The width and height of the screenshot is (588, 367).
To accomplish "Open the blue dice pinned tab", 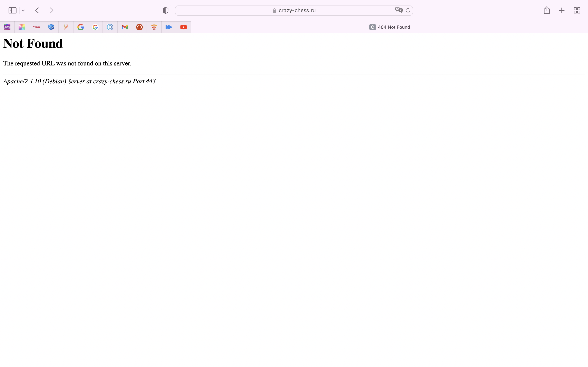I will pos(51,27).
